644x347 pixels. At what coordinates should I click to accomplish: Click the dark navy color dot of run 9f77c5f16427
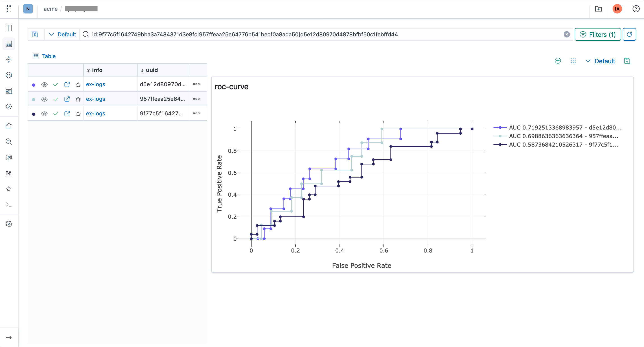click(33, 114)
